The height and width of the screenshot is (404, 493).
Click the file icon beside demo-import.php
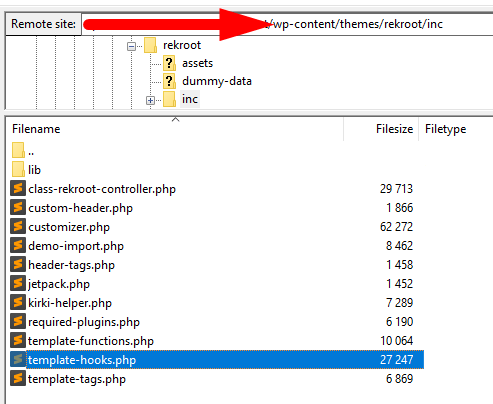pos(18,245)
